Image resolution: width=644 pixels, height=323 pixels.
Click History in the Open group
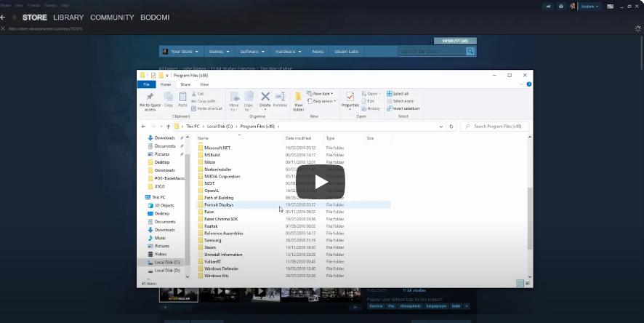371,108
